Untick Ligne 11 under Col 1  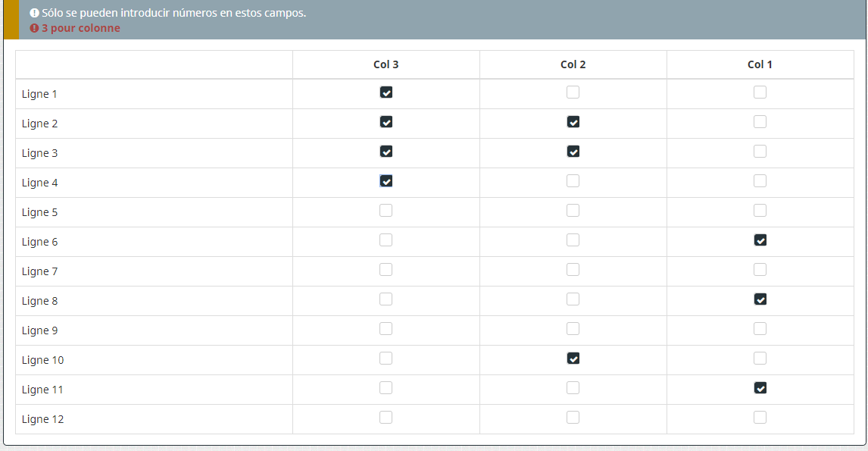click(760, 388)
